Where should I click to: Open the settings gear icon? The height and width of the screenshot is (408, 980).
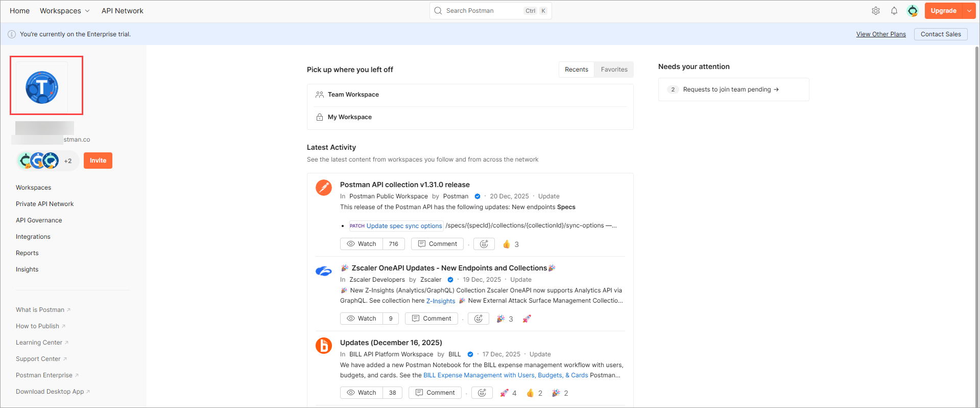click(x=876, y=11)
